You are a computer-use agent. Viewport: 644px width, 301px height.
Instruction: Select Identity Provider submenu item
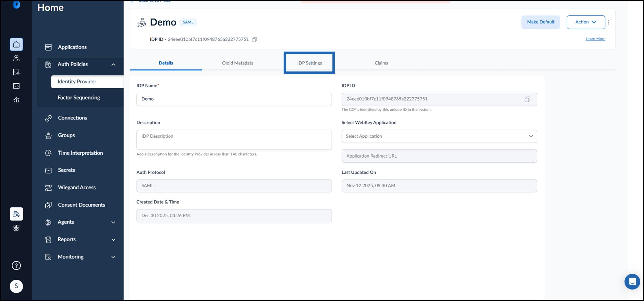coord(87,82)
